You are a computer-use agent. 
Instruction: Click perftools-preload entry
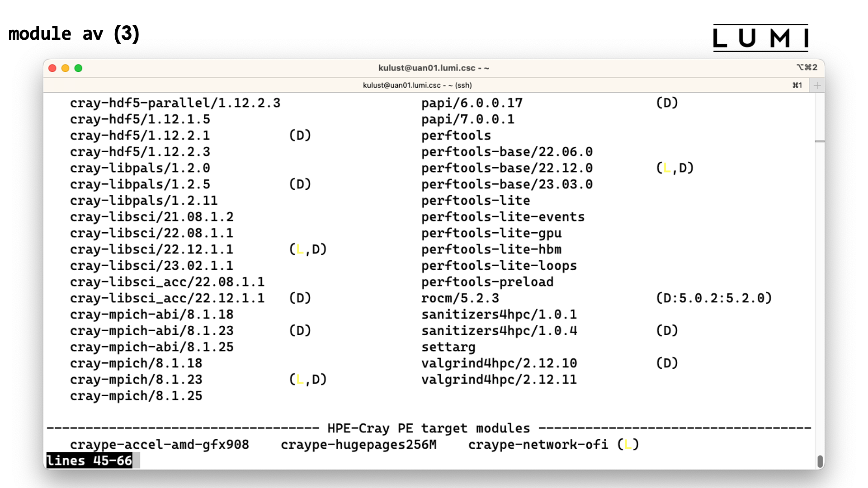point(487,282)
